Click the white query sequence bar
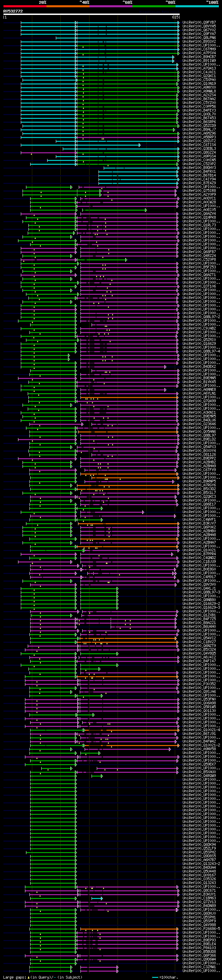 (92, 15)
